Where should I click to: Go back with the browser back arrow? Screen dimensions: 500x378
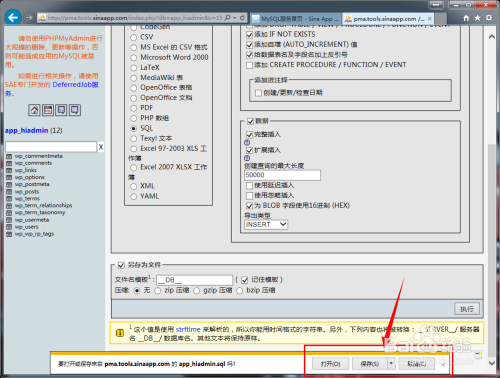pyautogui.click(x=13, y=17)
